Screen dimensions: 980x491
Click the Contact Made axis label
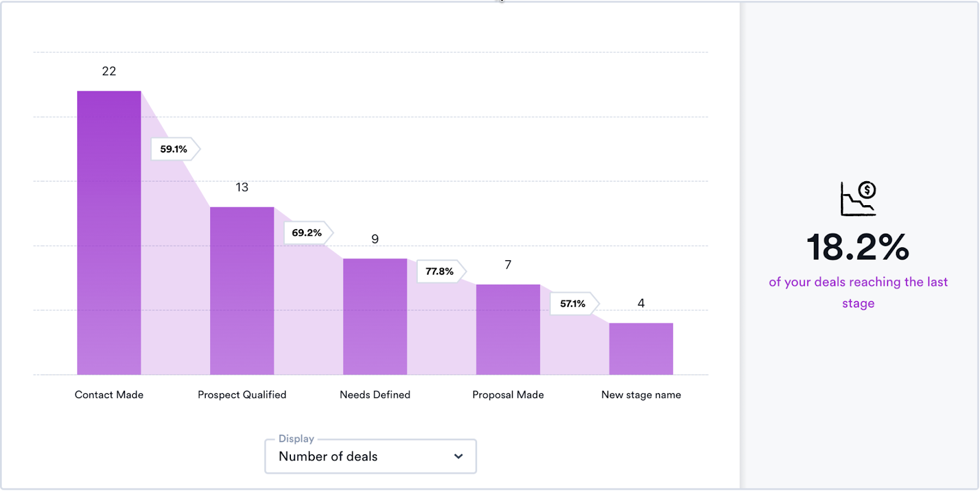coord(109,395)
